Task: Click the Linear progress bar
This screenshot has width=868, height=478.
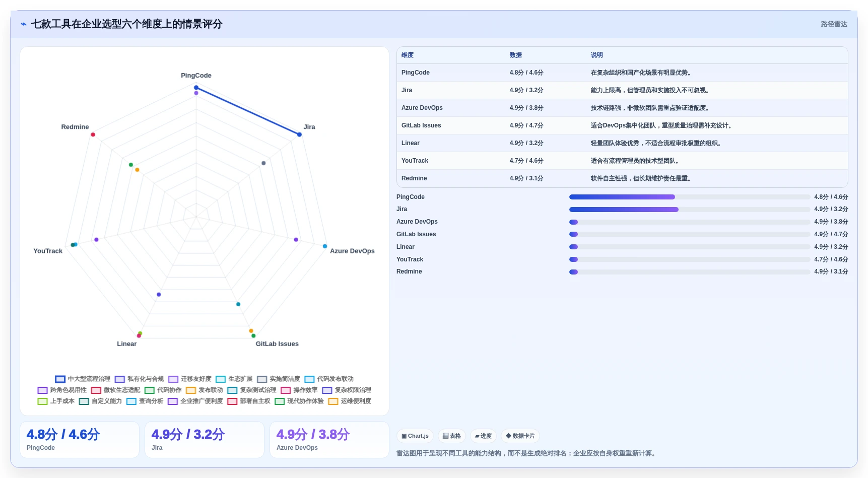Action: (x=690, y=247)
